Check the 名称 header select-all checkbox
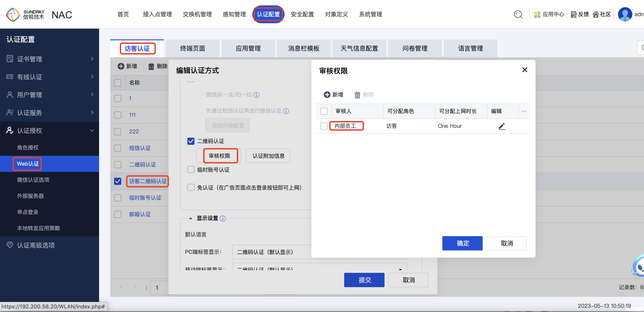This screenshot has height=312, width=644. tap(117, 83)
